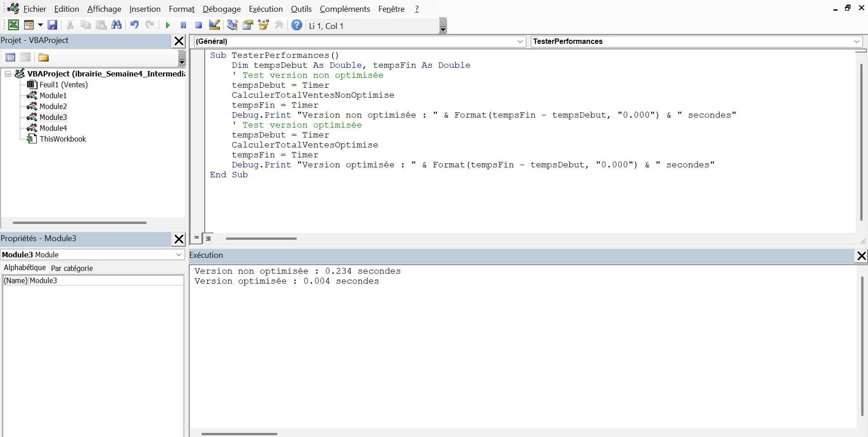868x437 pixels.
Task: Open the Exécution menu
Action: tap(266, 9)
